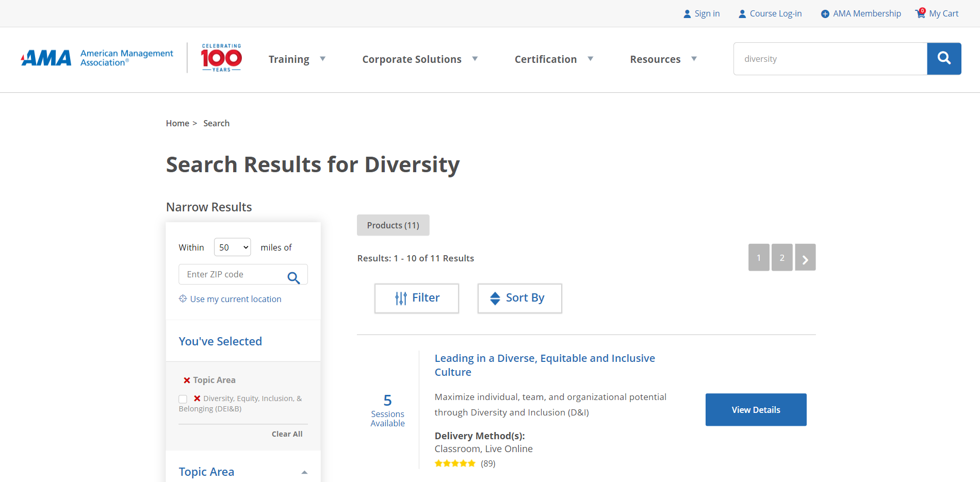
Task: Expand the Certification menu arrow
Action: click(x=590, y=59)
